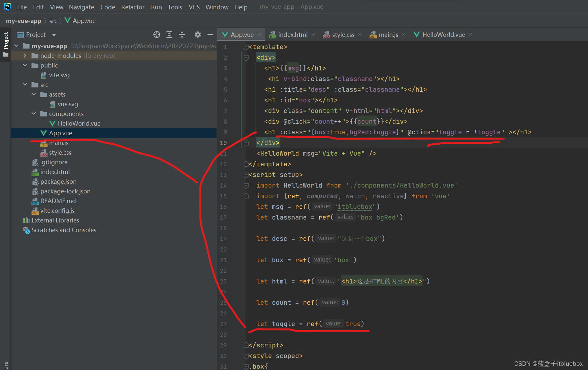Fold script setup block on line 13
The height and width of the screenshot is (370, 588).
click(x=246, y=175)
